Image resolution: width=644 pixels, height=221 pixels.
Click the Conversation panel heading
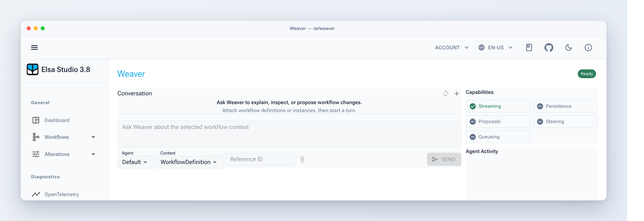[134, 94]
